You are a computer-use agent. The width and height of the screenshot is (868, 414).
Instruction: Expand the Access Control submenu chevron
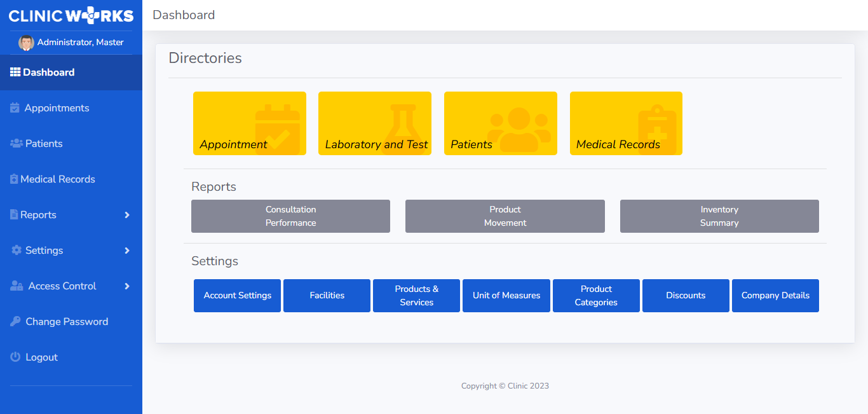tap(127, 286)
